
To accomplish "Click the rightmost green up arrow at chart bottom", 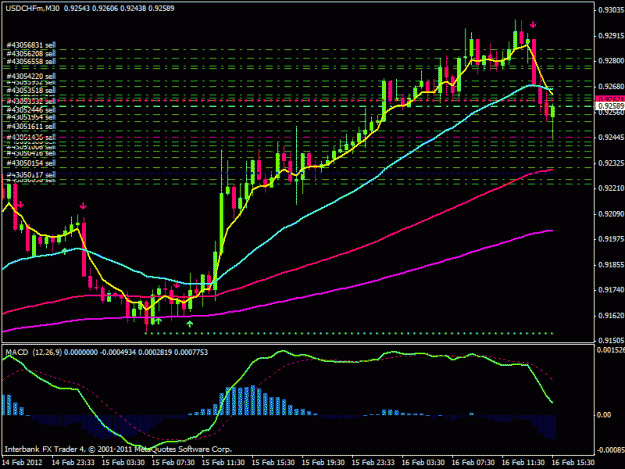I will 190,324.
